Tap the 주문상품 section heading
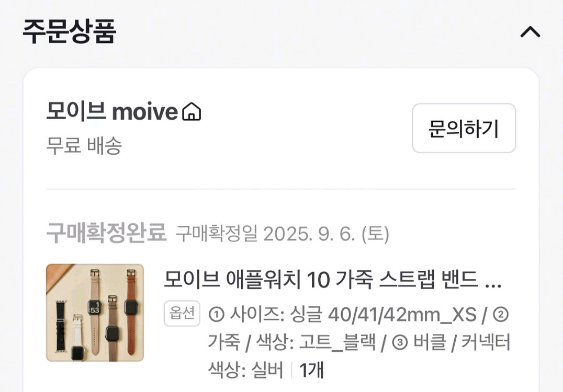The image size is (563, 392). (69, 31)
